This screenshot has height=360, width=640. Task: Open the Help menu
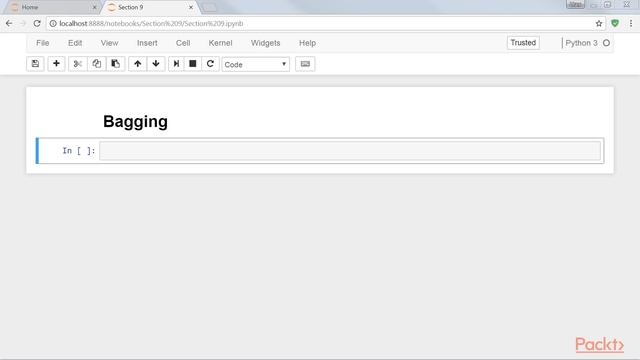coord(307,43)
